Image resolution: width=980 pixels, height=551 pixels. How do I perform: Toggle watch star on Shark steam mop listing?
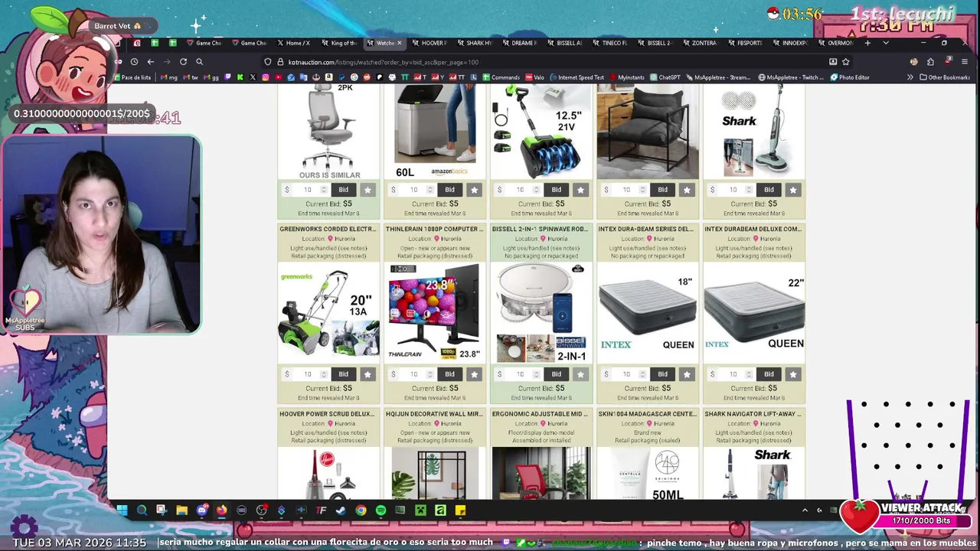pos(793,190)
